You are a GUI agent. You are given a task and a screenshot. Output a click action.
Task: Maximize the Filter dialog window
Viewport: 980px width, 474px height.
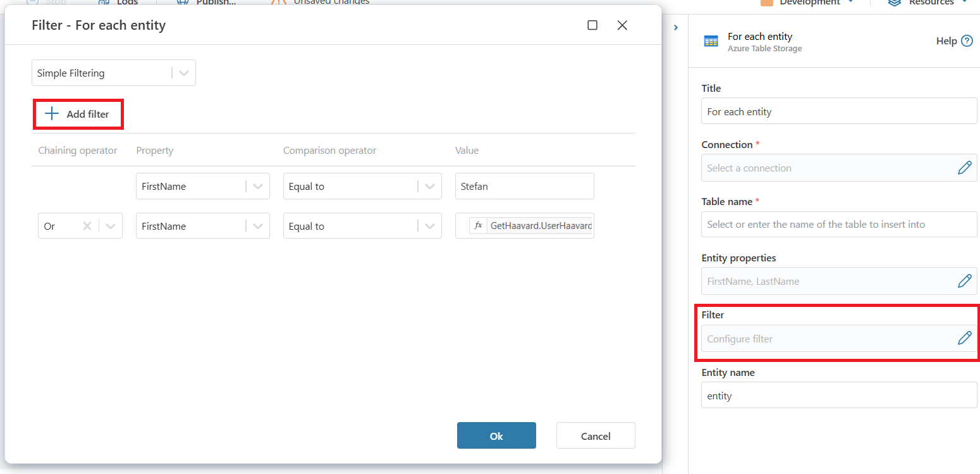point(592,25)
